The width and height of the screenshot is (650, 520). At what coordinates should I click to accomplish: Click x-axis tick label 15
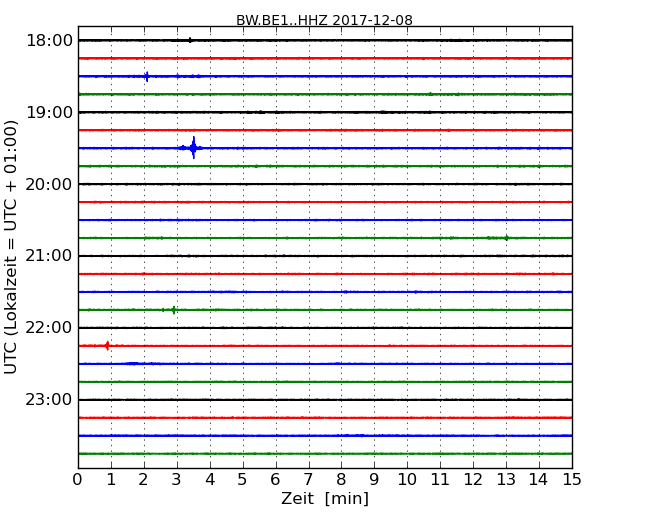click(x=572, y=480)
